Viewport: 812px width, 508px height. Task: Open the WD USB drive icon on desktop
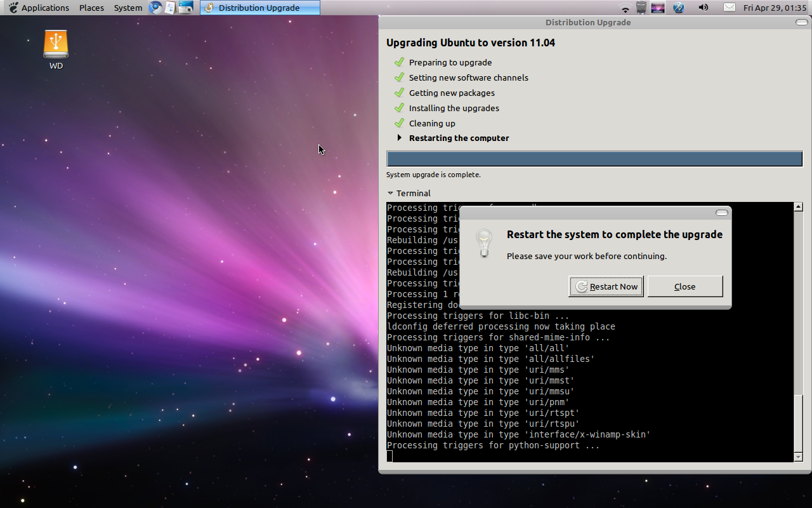click(x=56, y=50)
